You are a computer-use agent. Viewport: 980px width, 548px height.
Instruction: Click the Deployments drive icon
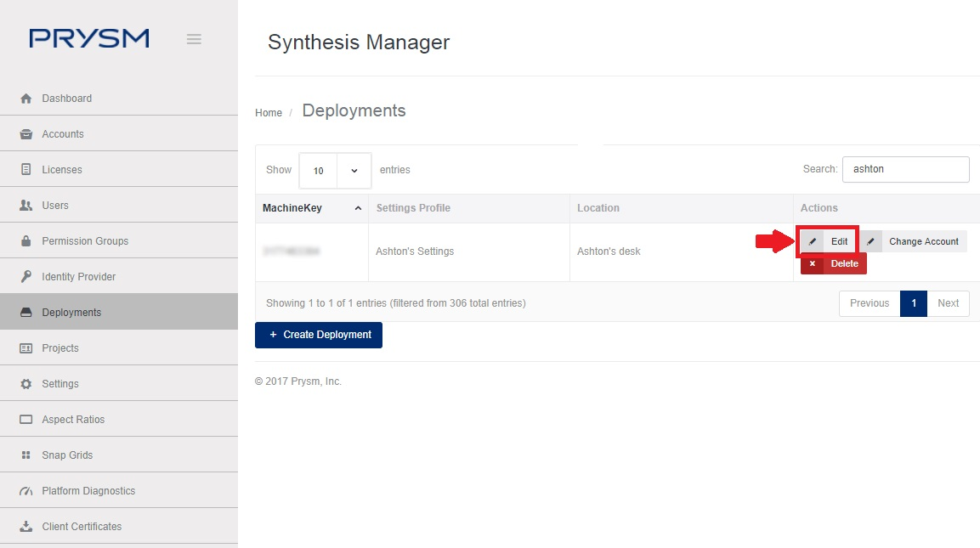pyautogui.click(x=25, y=312)
